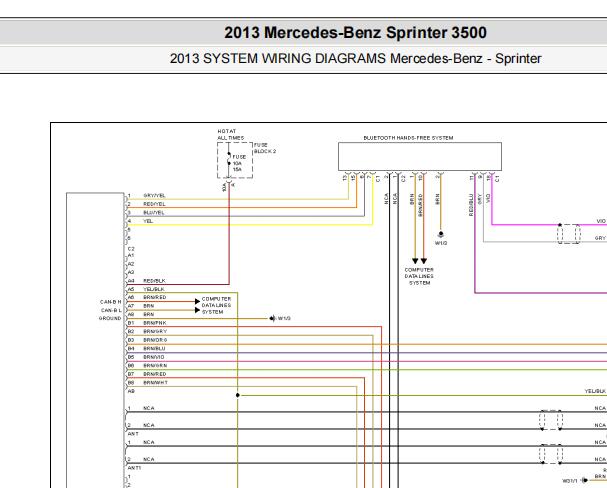Click the ground splice symbol on the A8 wire
Screen dimensions: 607x488
(x=272, y=318)
